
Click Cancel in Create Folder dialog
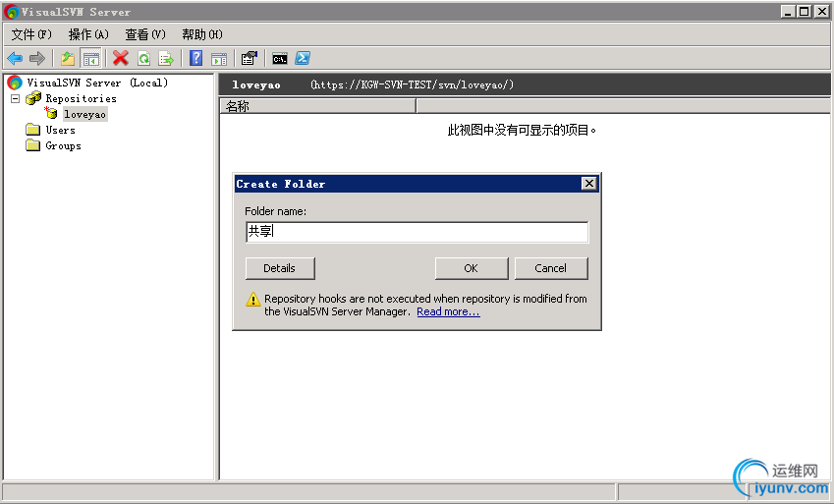pyautogui.click(x=551, y=268)
